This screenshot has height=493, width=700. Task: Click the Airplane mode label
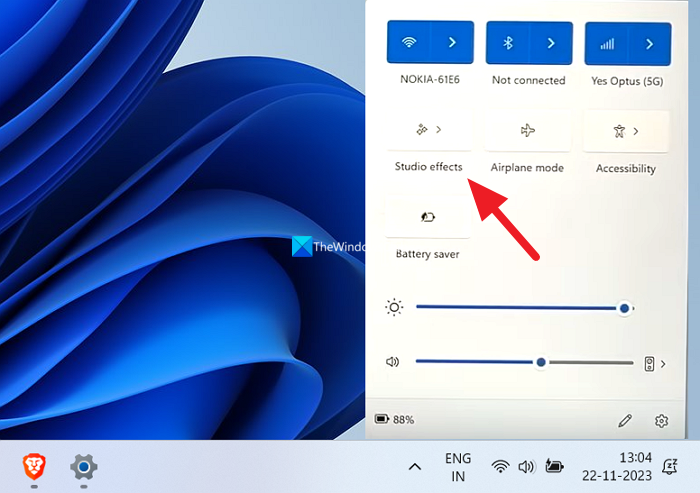click(x=527, y=168)
